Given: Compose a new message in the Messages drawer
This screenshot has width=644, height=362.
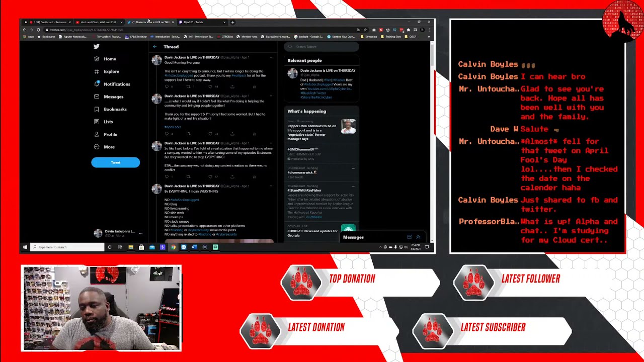Looking at the screenshot, I should pos(410,237).
